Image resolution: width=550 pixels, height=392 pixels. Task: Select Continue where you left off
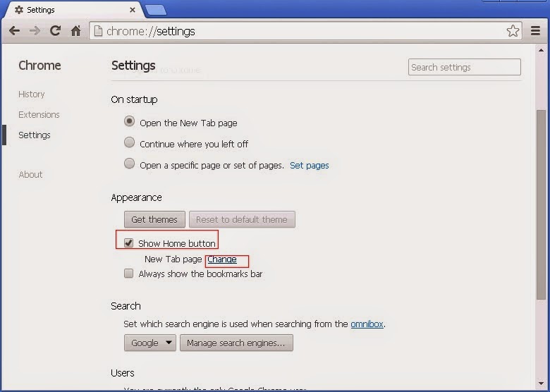click(130, 142)
